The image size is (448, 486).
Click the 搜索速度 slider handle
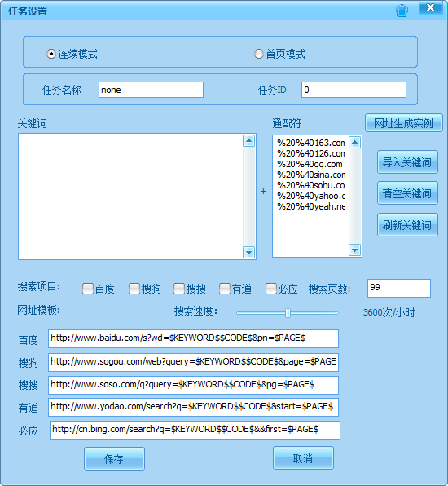288,313
